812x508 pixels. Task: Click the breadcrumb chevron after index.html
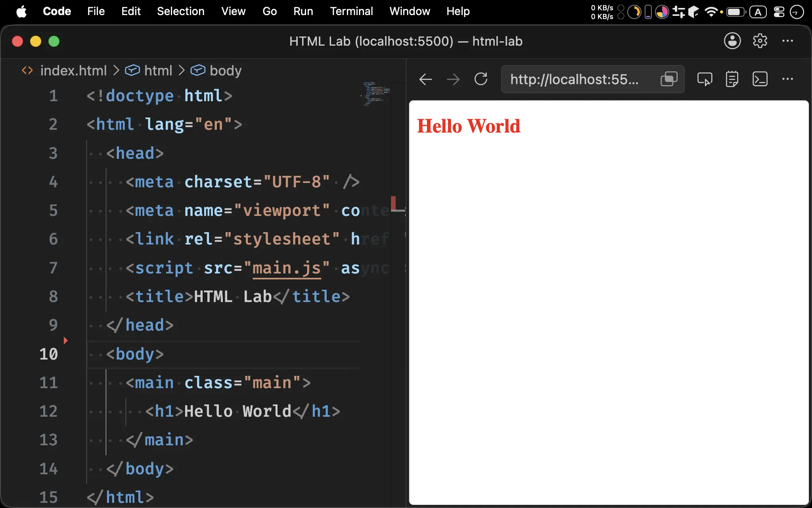pyautogui.click(x=116, y=70)
